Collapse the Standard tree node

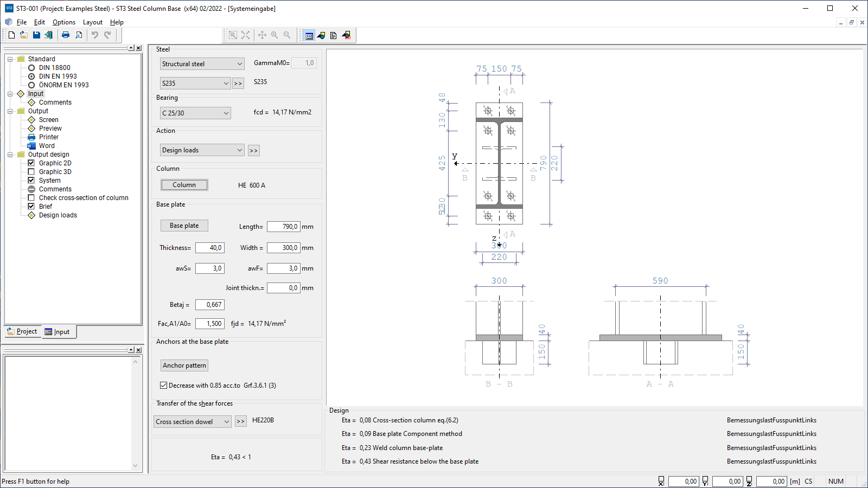10,59
